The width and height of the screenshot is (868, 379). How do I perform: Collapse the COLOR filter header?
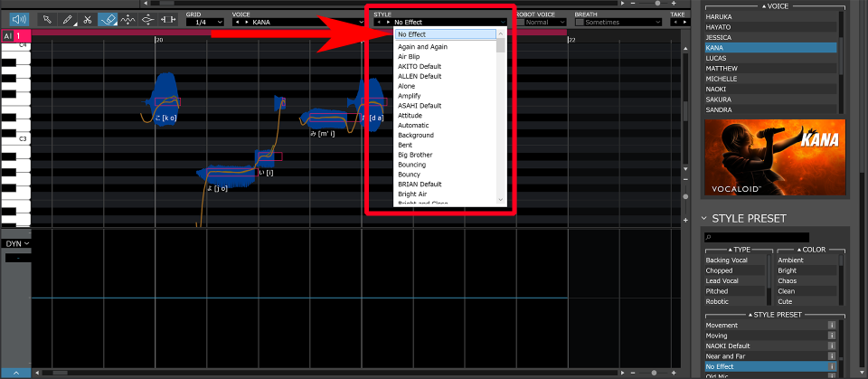(x=810, y=250)
